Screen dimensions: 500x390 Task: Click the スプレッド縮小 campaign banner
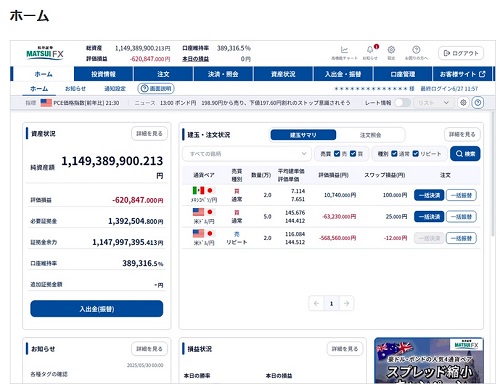[x=429, y=360]
